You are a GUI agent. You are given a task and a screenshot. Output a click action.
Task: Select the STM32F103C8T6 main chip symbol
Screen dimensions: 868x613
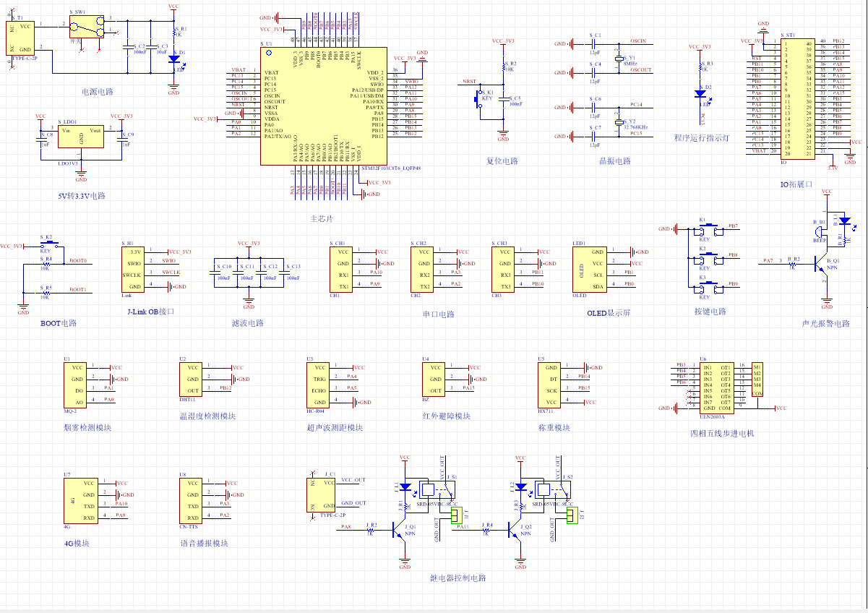323,107
